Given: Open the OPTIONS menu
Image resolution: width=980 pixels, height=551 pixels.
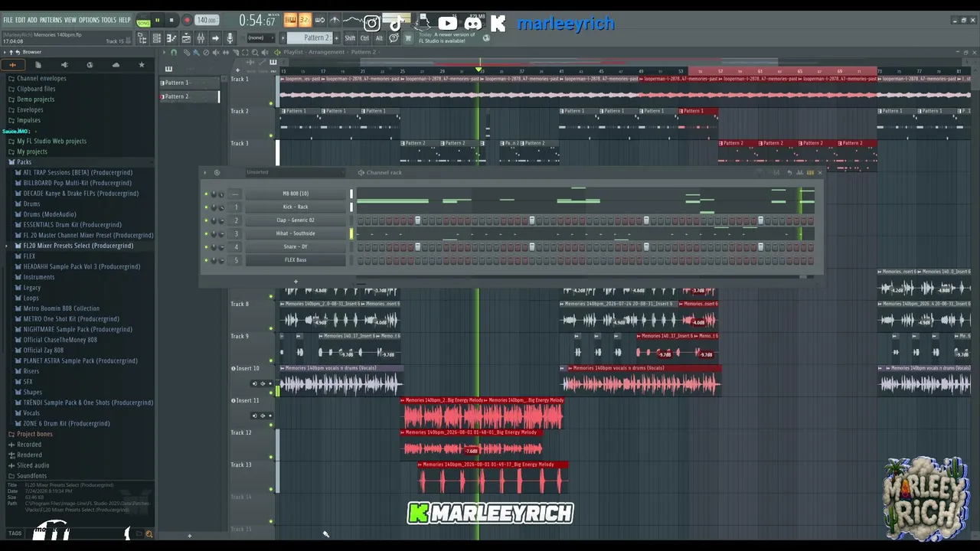Looking at the screenshot, I should pyautogui.click(x=89, y=20).
